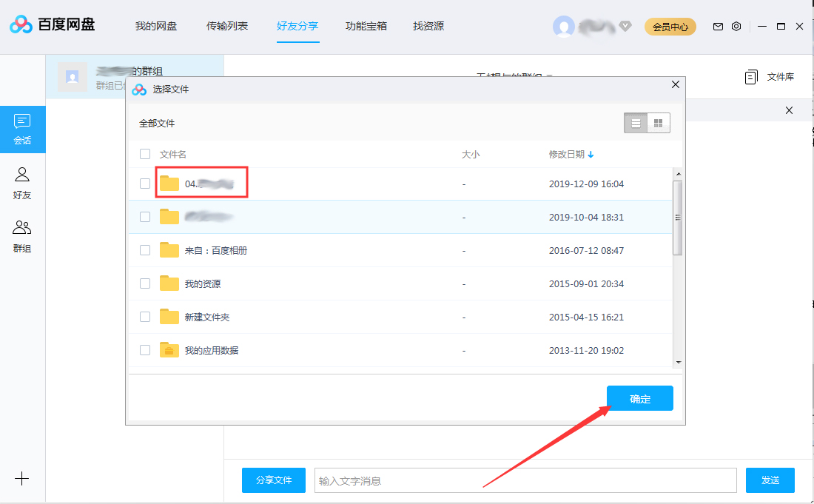This screenshot has height=504, width=814.
Task: Click the 发送 send button
Action: click(770, 480)
